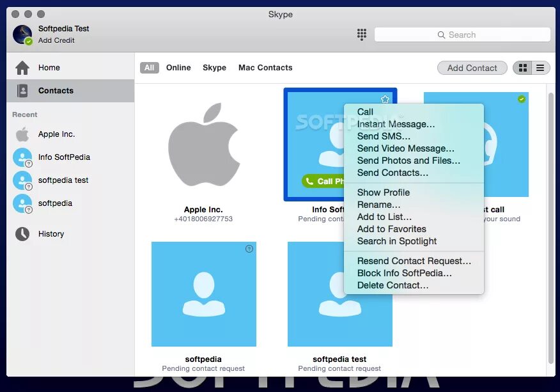Viewport: 560px width, 392px height.
Task: Switch to grid view of contacts
Action: coord(522,68)
